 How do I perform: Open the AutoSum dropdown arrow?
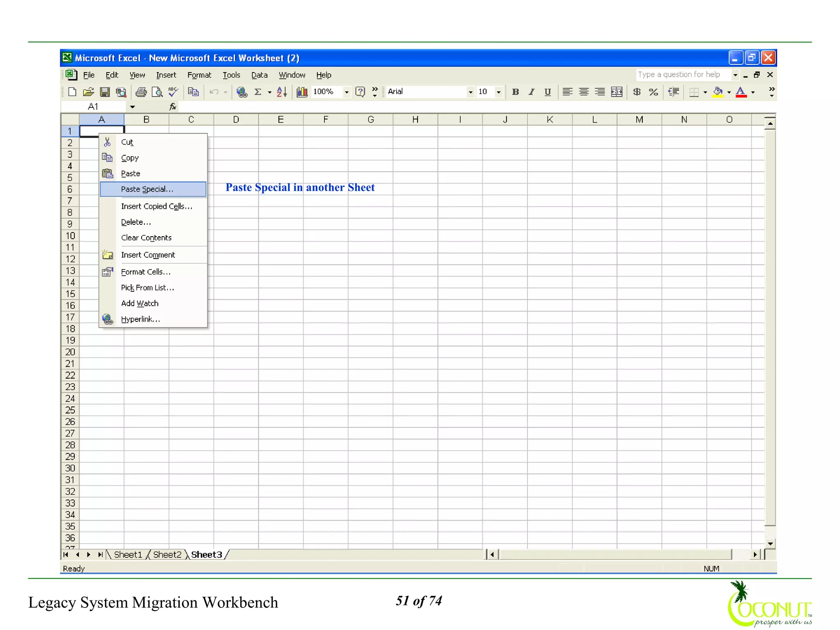click(x=269, y=92)
